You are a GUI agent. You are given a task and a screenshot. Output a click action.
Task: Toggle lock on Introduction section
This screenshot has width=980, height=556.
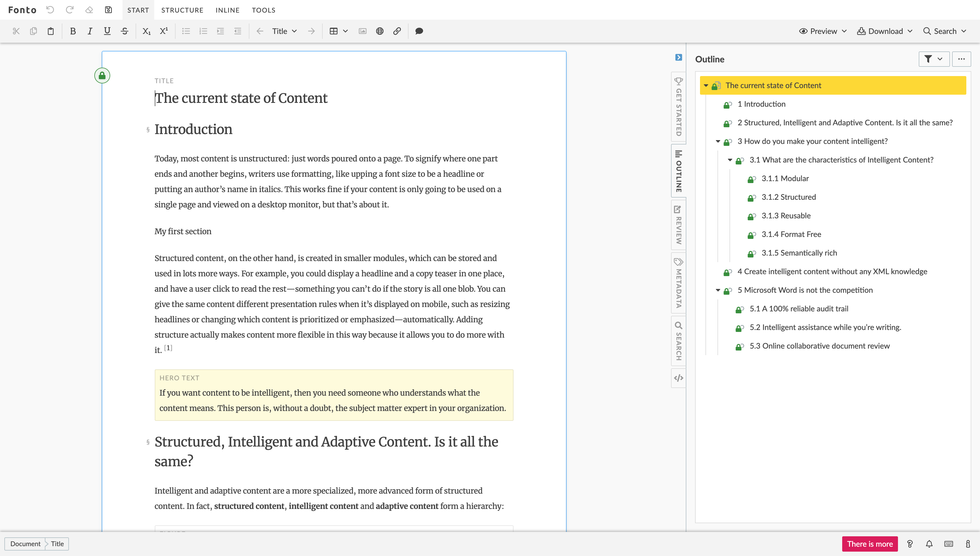pos(726,104)
